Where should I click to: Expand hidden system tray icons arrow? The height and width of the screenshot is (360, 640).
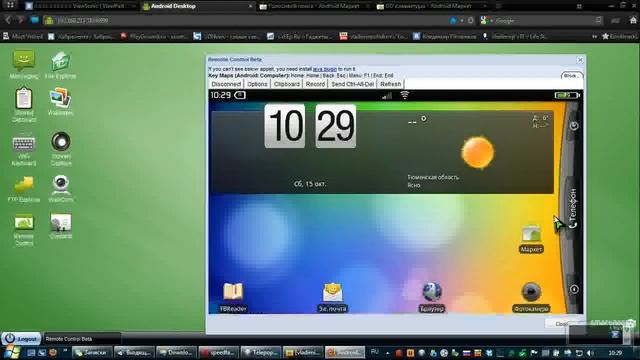tap(387, 353)
